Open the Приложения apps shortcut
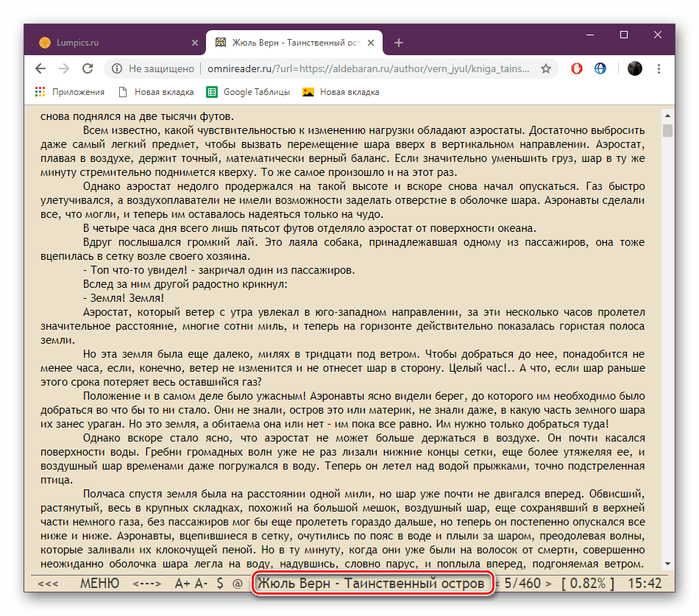The image size is (699, 616). click(x=70, y=92)
